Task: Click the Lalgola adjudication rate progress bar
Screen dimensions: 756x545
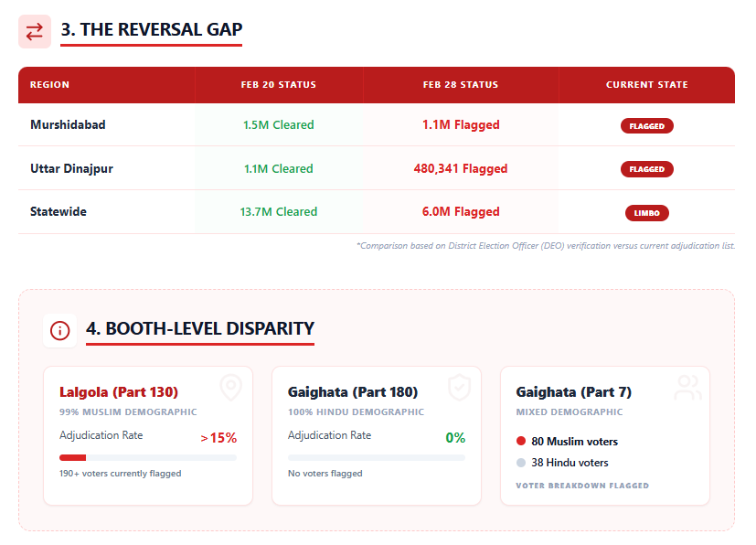Action: tap(147, 457)
